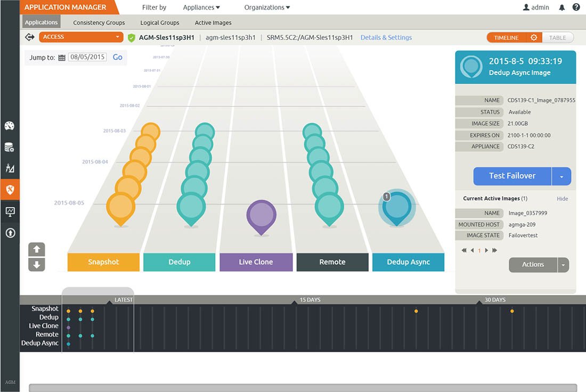Hide the Current Active Images section
Screen dimensions: 586x392
point(562,199)
